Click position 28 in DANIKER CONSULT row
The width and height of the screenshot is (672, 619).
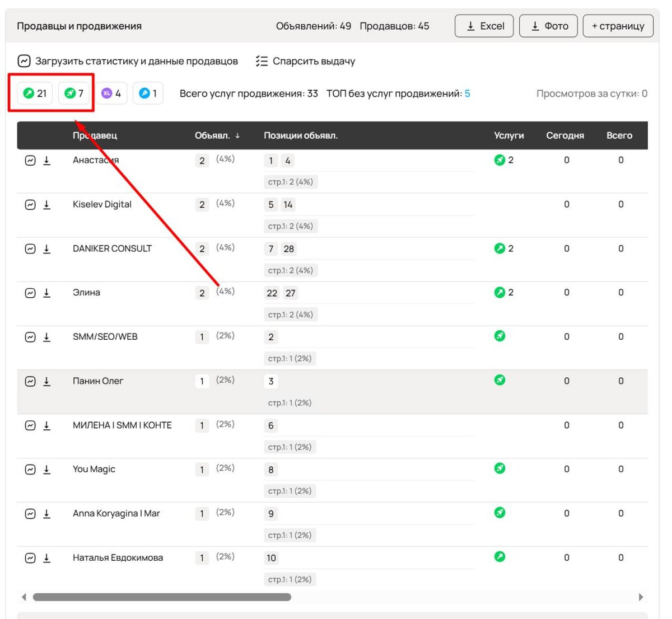[x=288, y=249]
